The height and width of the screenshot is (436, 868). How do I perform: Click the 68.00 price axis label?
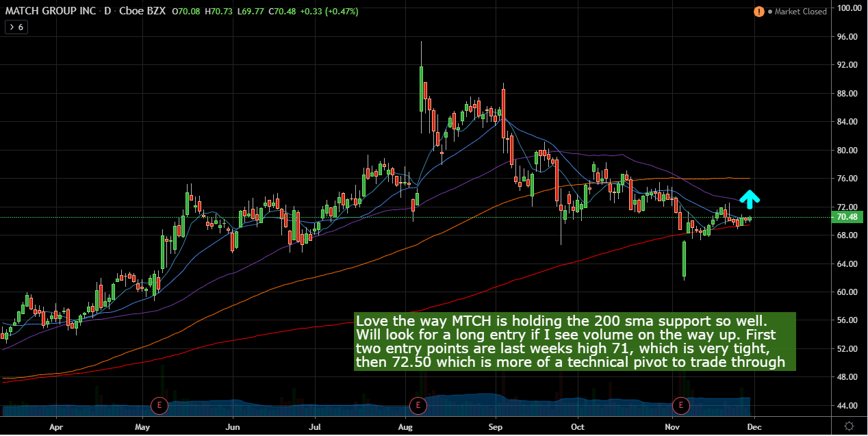[x=849, y=235]
